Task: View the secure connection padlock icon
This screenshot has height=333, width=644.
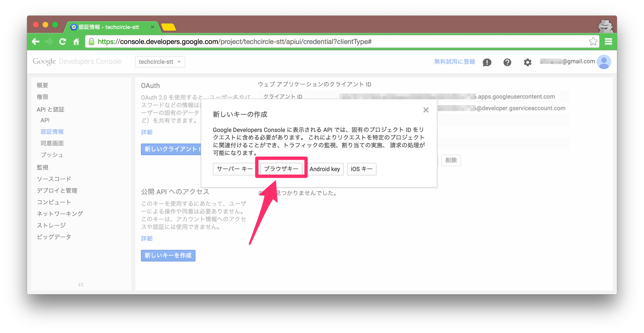Action: [x=91, y=42]
